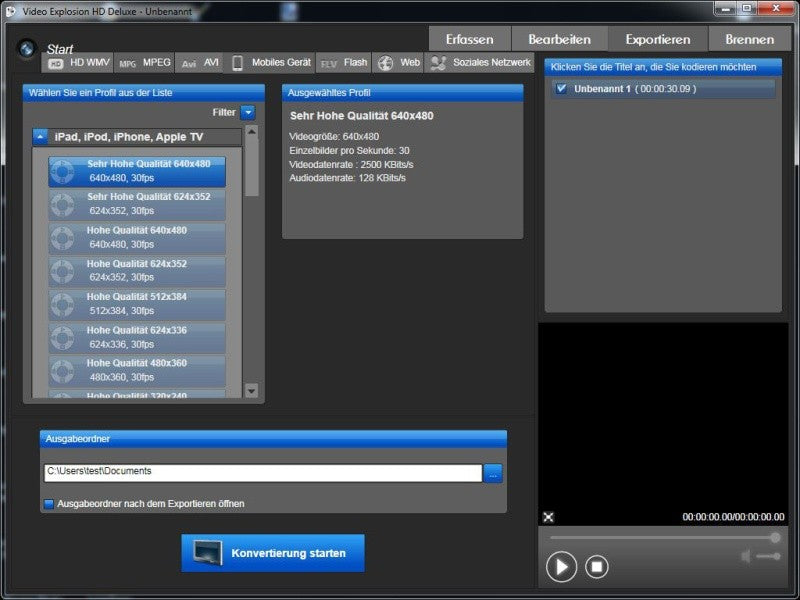The image size is (800, 600).
Task: Select the Hohe Qualität 640x480 label
Action: click(137, 231)
